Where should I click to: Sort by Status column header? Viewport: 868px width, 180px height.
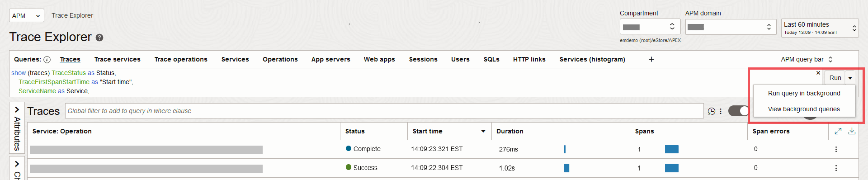(x=355, y=131)
